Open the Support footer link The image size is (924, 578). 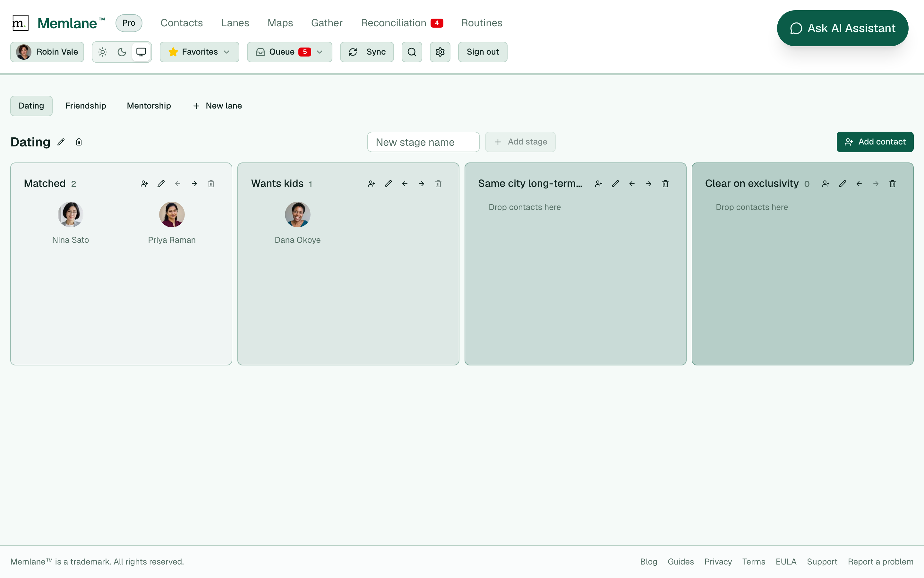(x=822, y=562)
